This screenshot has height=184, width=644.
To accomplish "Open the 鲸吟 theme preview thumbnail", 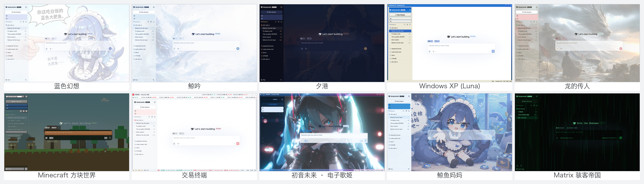I will pyautogui.click(x=194, y=43).
